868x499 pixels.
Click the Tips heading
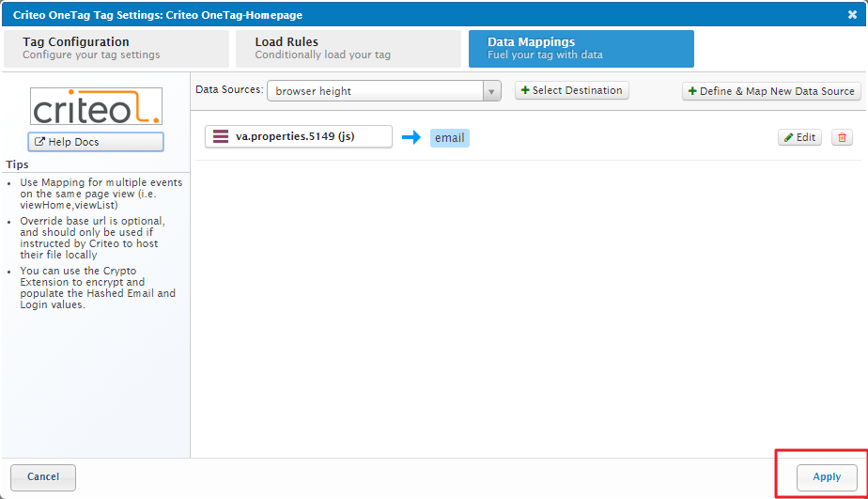(17, 164)
